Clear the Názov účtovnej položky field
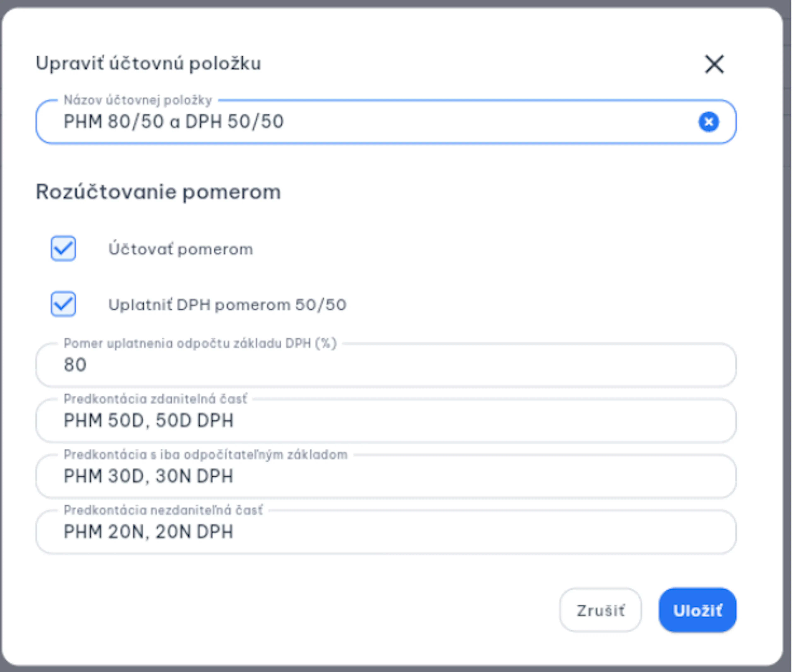Viewport: 795px width, 672px height. (708, 122)
